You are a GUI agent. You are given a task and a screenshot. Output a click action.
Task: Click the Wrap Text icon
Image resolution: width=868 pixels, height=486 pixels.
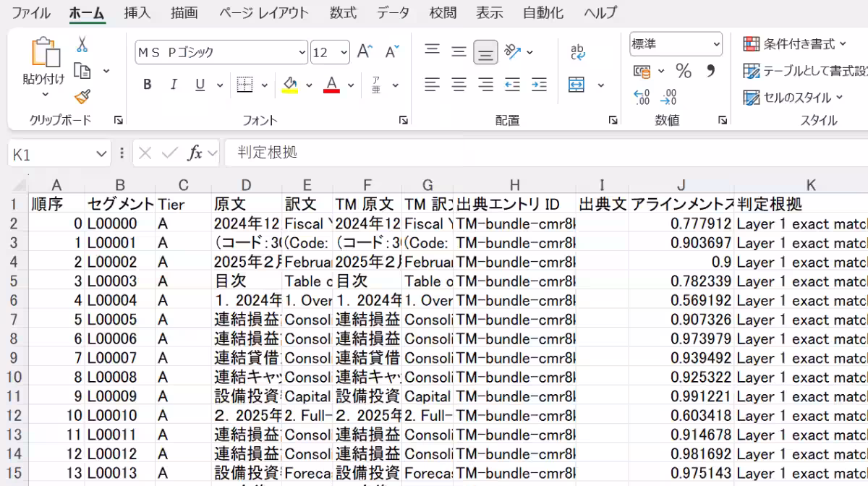577,51
